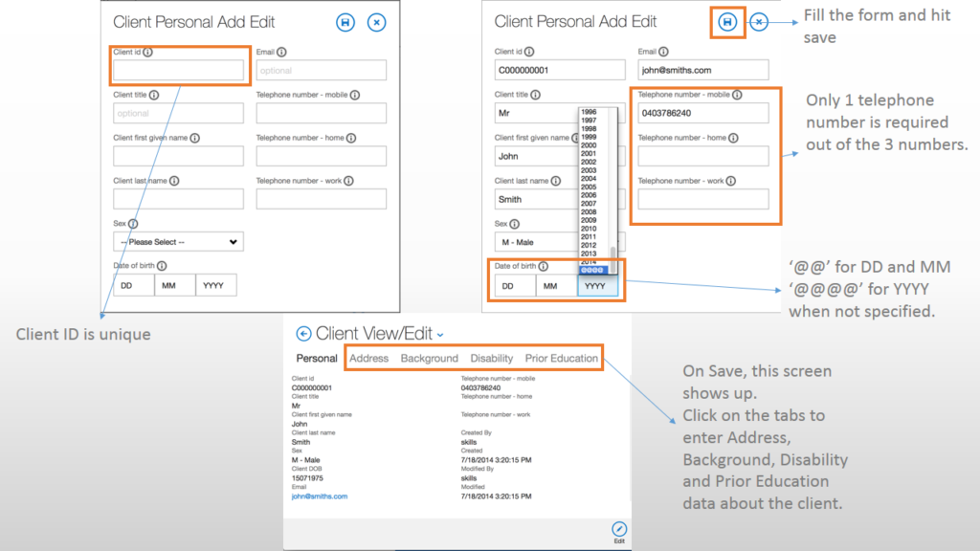Image resolution: width=980 pixels, height=551 pixels.
Task: Click the save icon on the blank form
Action: (345, 22)
